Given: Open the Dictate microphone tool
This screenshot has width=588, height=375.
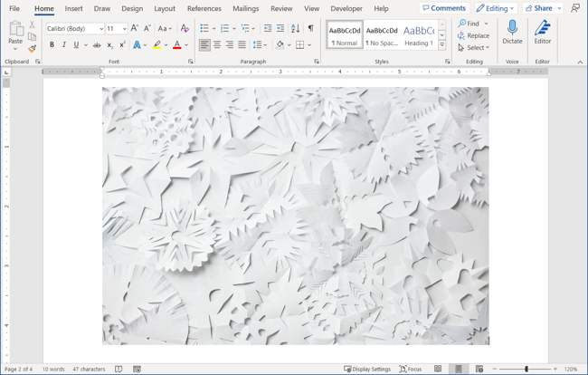Looking at the screenshot, I should 512,33.
